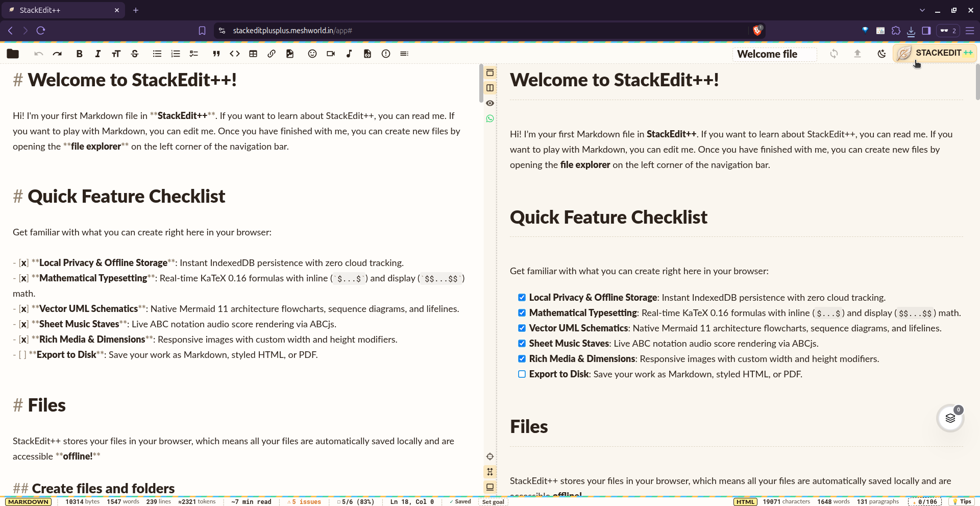Click the redo arrow in toolbar

[x=57, y=54]
